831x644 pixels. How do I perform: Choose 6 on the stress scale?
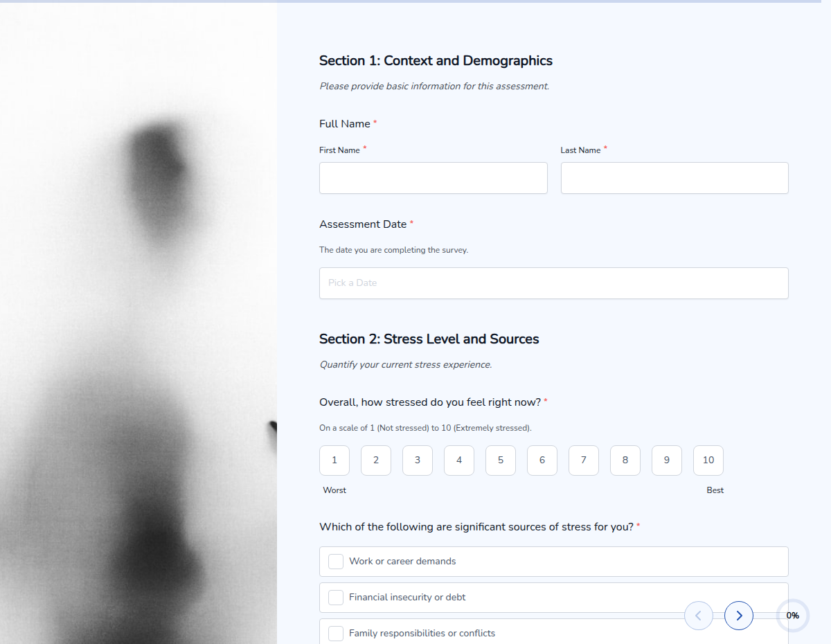point(542,460)
